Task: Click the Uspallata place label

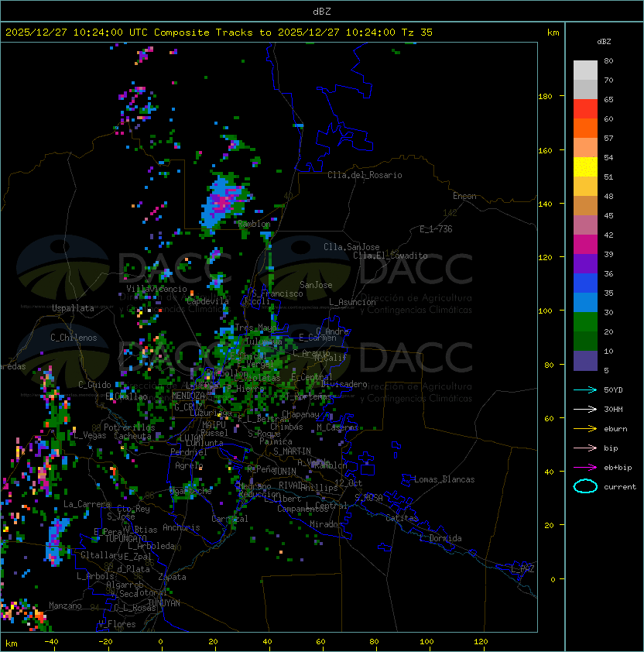Action: tap(73, 308)
